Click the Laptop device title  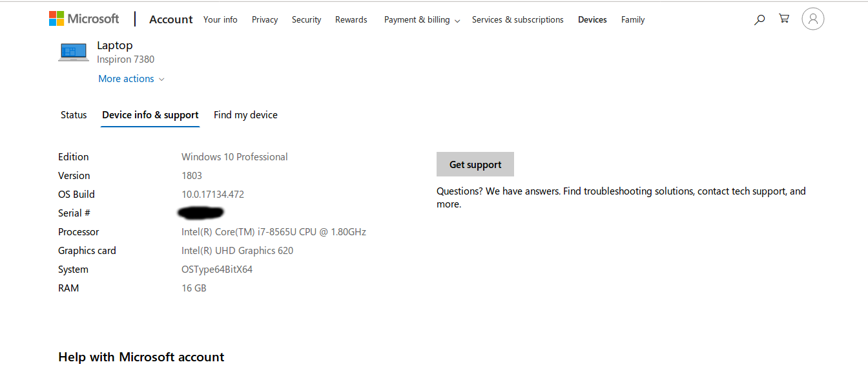click(115, 45)
